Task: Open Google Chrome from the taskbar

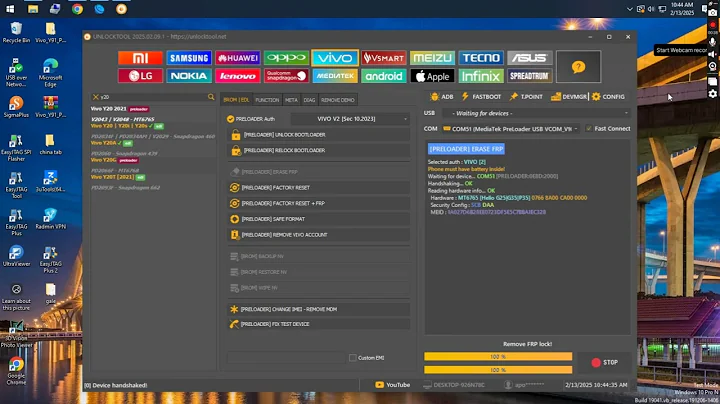Action: (x=77, y=9)
